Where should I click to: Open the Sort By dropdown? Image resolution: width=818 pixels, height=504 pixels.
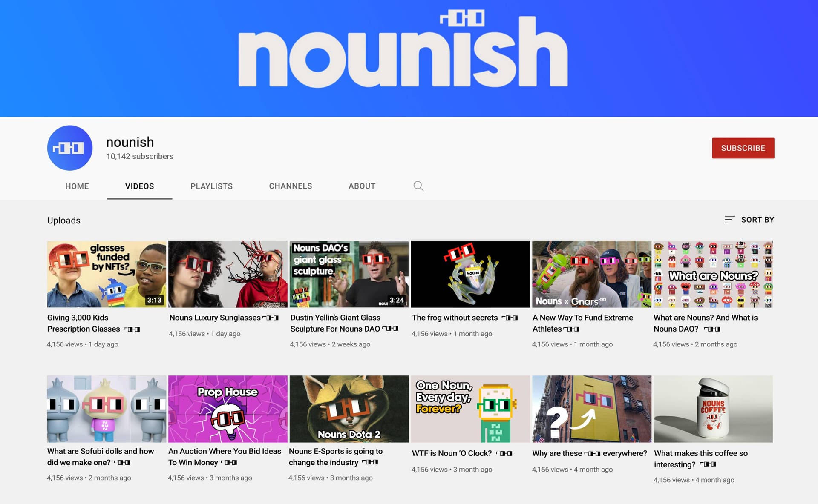coord(749,220)
